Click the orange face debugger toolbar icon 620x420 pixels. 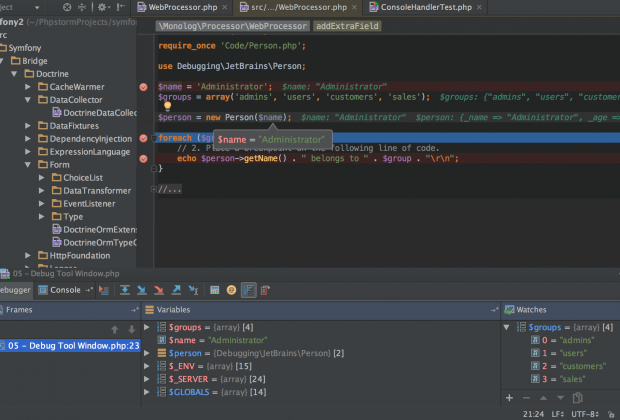[x=232, y=290]
